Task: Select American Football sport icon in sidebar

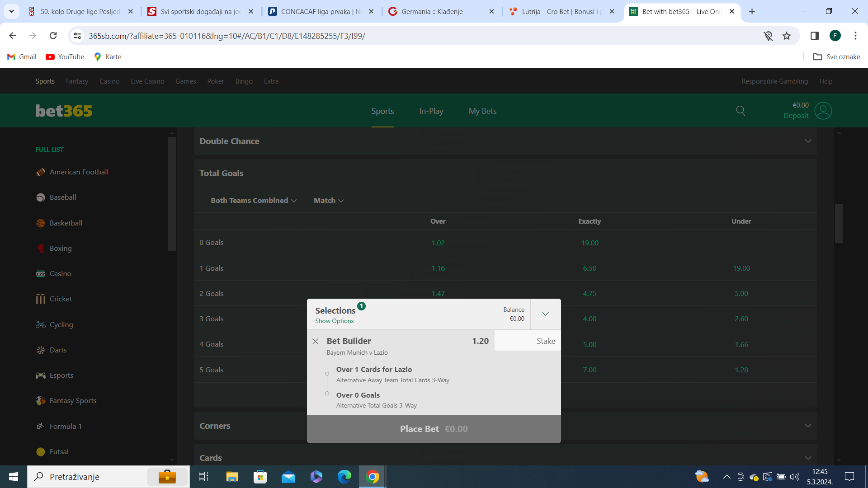Action: (x=41, y=172)
